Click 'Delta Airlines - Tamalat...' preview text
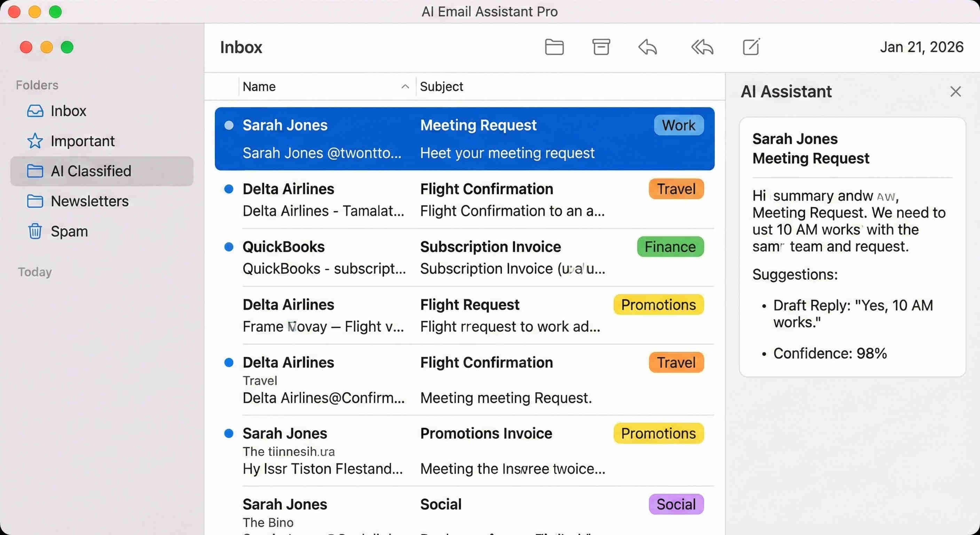The image size is (980, 535). 323,211
